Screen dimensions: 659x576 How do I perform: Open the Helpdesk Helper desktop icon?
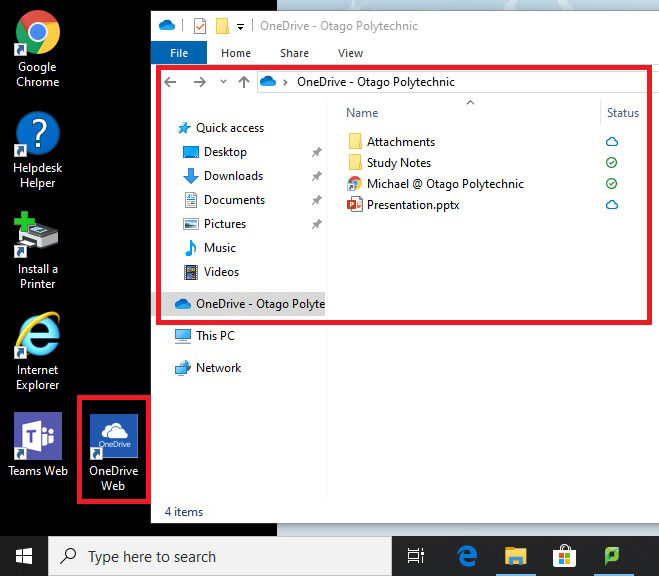37,150
